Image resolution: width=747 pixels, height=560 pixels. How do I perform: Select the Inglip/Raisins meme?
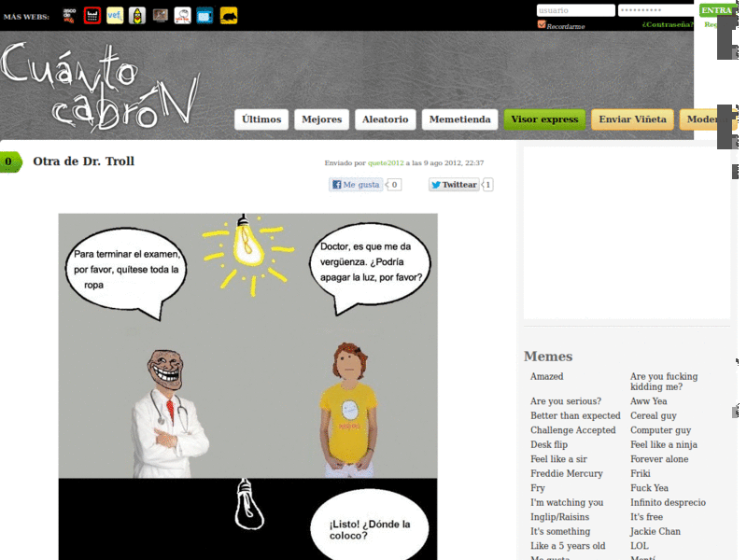tap(559, 517)
